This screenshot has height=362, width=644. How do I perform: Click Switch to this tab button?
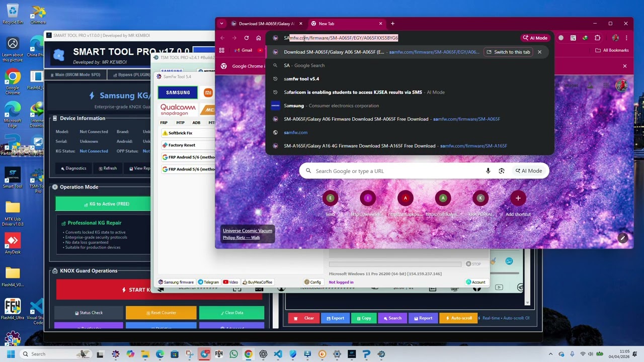click(x=508, y=52)
